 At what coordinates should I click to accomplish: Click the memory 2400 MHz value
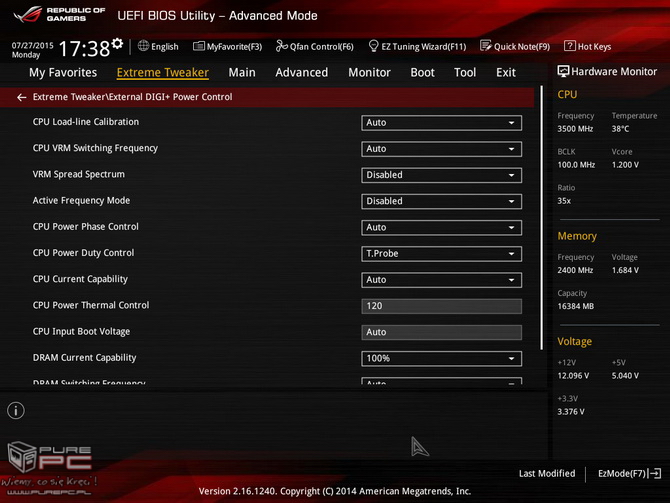(575, 270)
